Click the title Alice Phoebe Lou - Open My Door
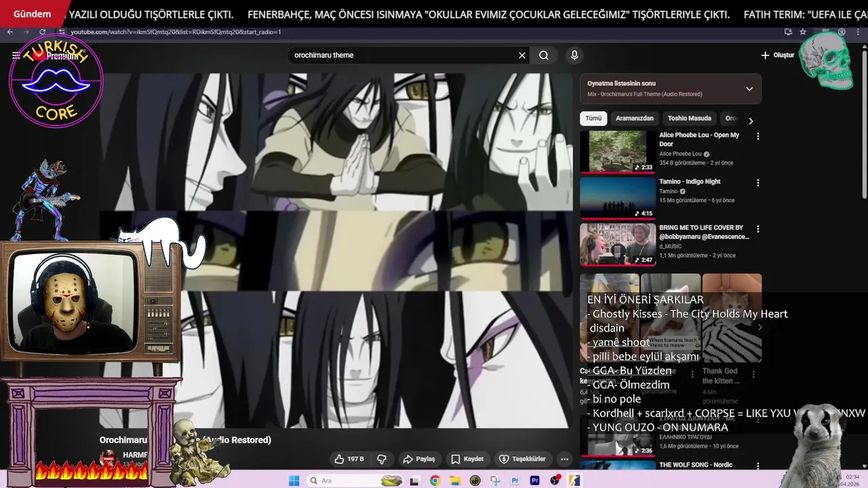Screen dimensions: 868x488 tap(699, 140)
